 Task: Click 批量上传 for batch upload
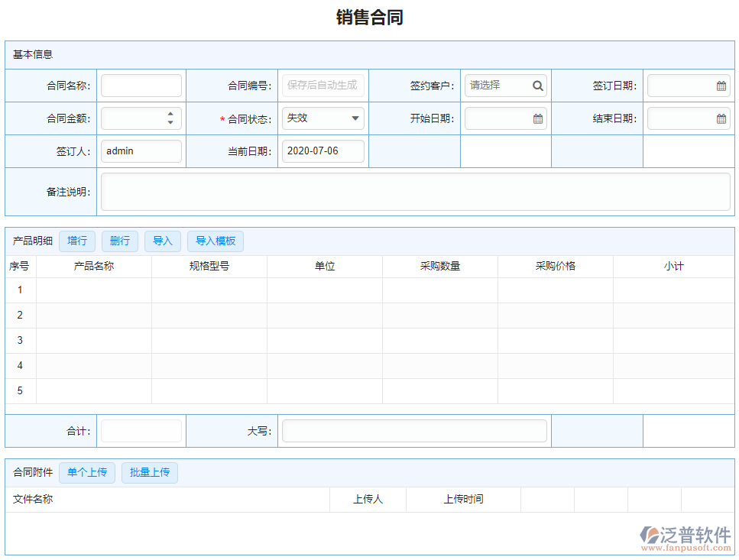pyautogui.click(x=150, y=472)
